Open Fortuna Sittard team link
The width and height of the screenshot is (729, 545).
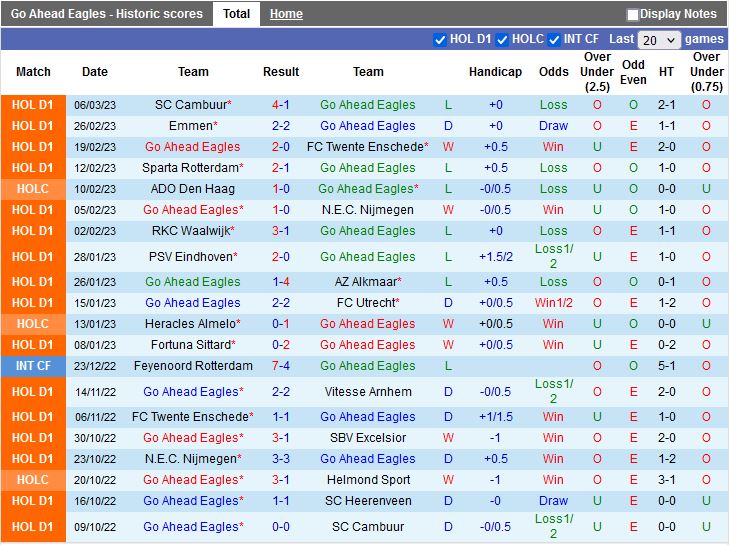(x=191, y=345)
